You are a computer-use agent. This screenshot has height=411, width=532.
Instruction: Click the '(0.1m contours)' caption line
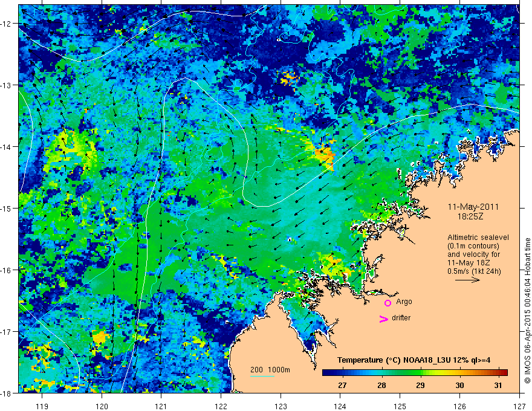473,246
